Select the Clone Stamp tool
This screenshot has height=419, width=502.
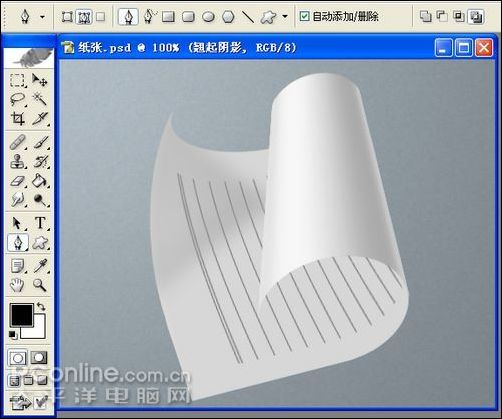pos(17,162)
